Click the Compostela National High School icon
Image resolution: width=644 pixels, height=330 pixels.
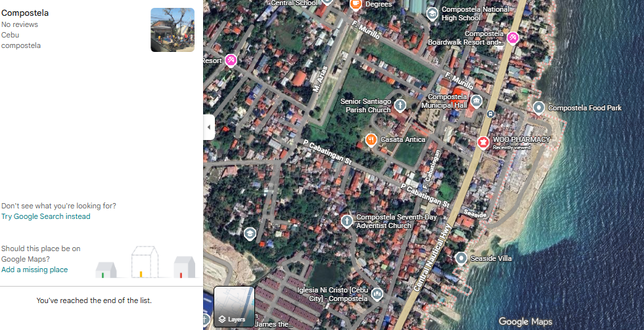(x=432, y=13)
